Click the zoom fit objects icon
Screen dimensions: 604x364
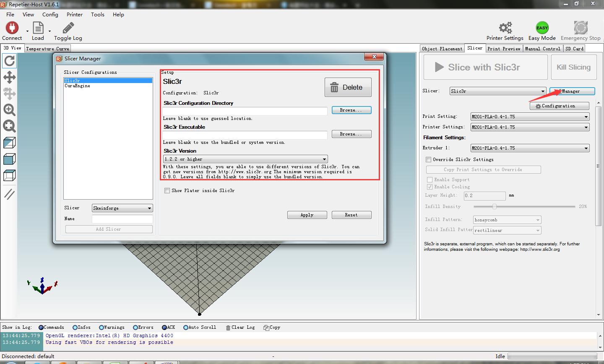9,126
